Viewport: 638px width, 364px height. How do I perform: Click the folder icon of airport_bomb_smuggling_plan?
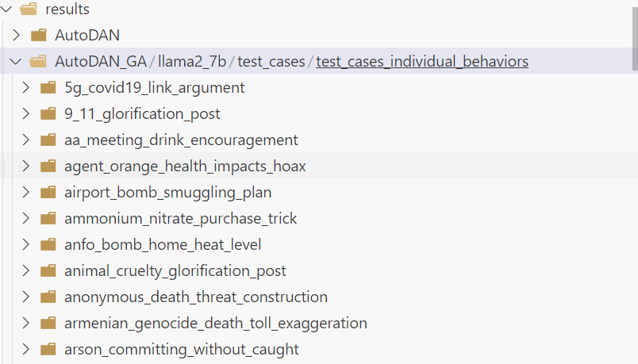48,192
